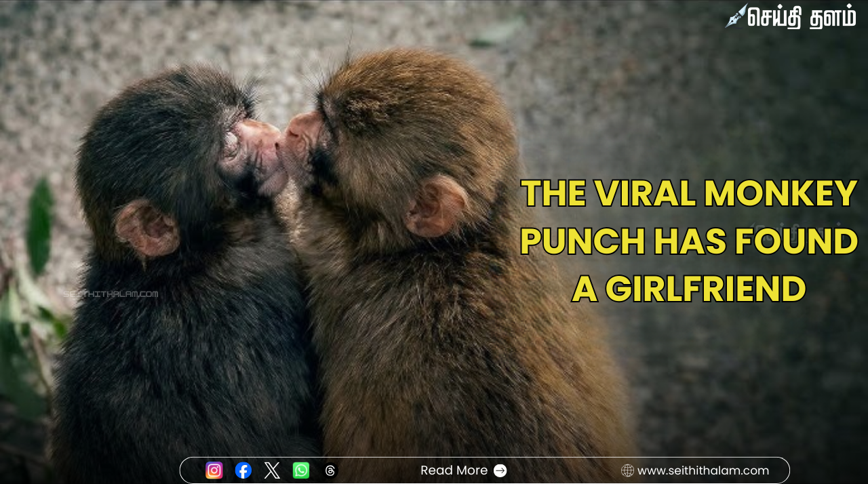This screenshot has width=868, height=484.
Task: Click the brown monkey's back fur
Action: (x=475, y=352)
